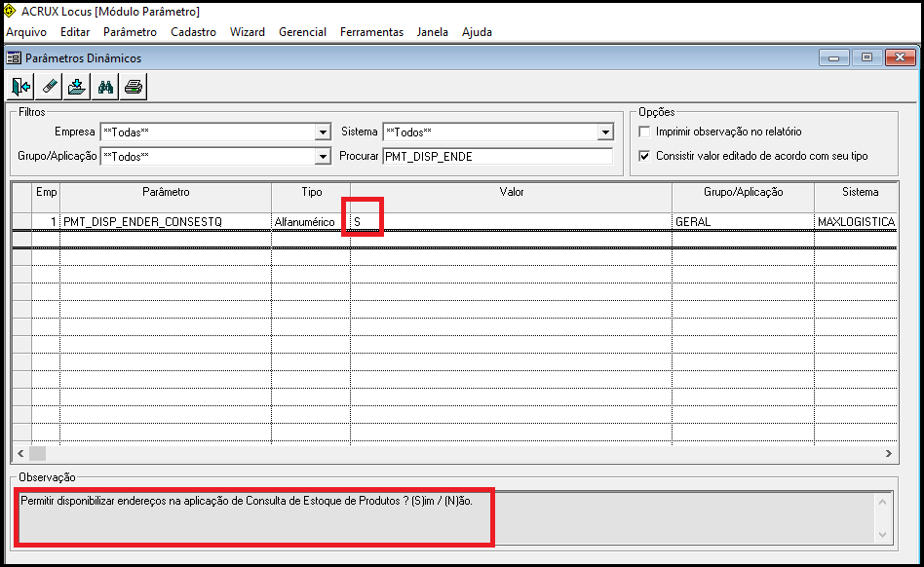Click the MAXLOGISTICA system cell

[856, 222]
